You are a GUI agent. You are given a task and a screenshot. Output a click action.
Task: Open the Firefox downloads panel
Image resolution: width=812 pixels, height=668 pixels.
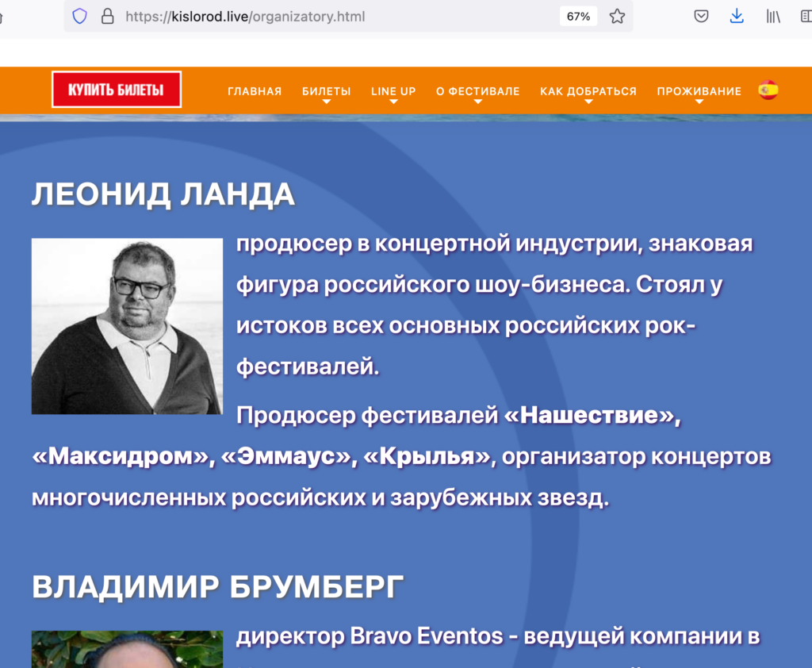point(737,17)
